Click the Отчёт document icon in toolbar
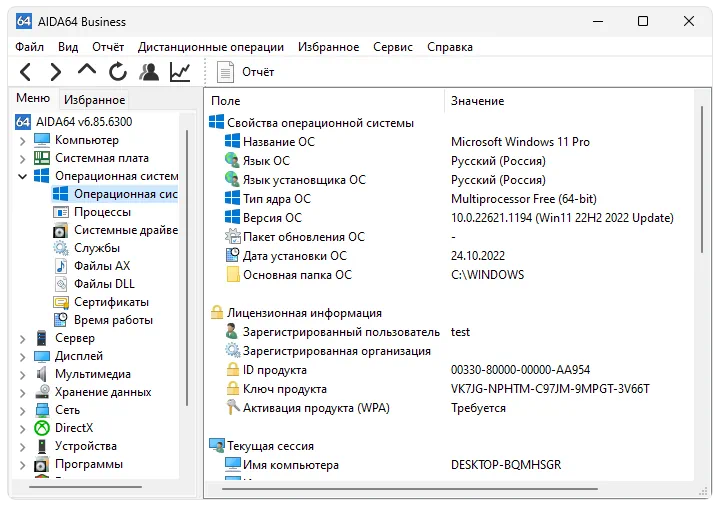718x505 pixels. [x=225, y=72]
